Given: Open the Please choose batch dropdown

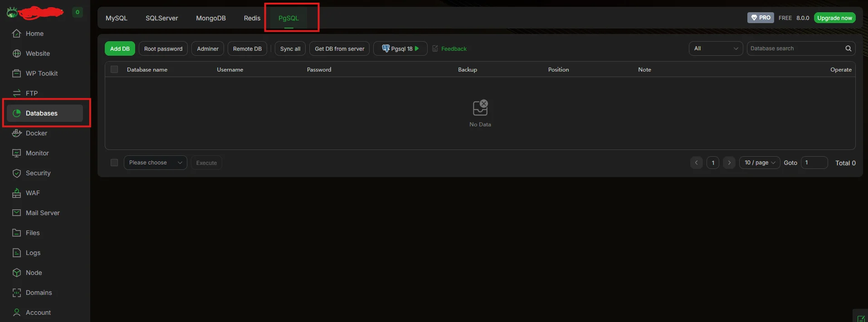Looking at the screenshot, I should point(155,163).
